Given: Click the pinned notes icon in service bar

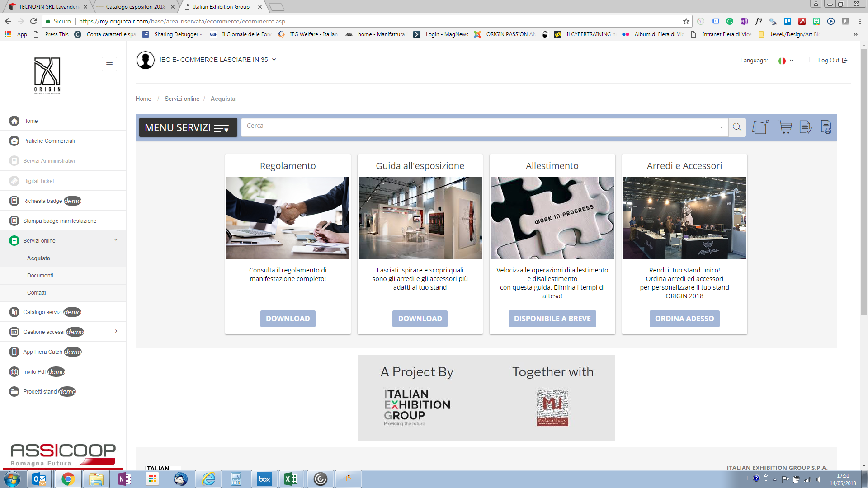Looking at the screenshot, I should click(760, 127).
